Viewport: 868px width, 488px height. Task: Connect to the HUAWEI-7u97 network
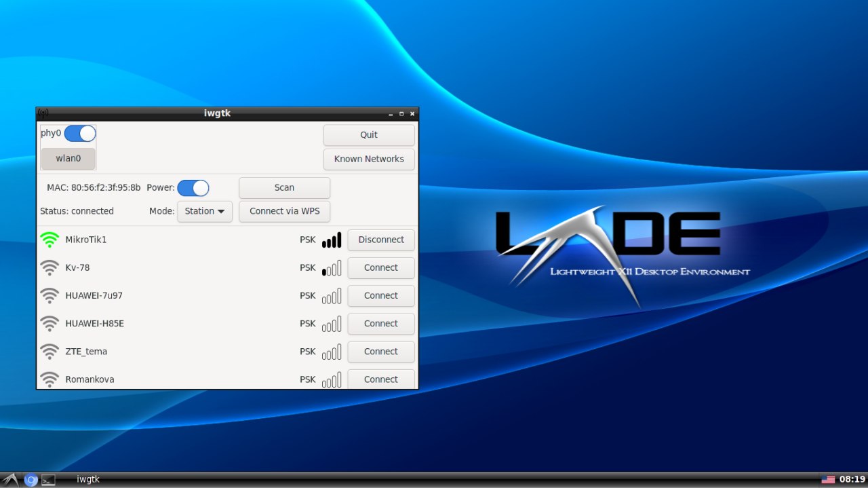pos(381,296)
